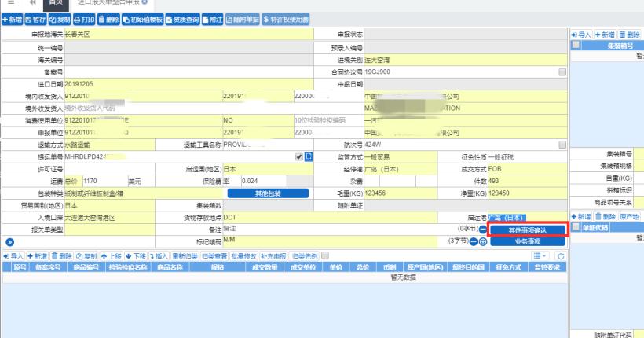Click the double-left-arrow tab scroll icon
This screenshot has width=644, height=338.
point(33,2)
